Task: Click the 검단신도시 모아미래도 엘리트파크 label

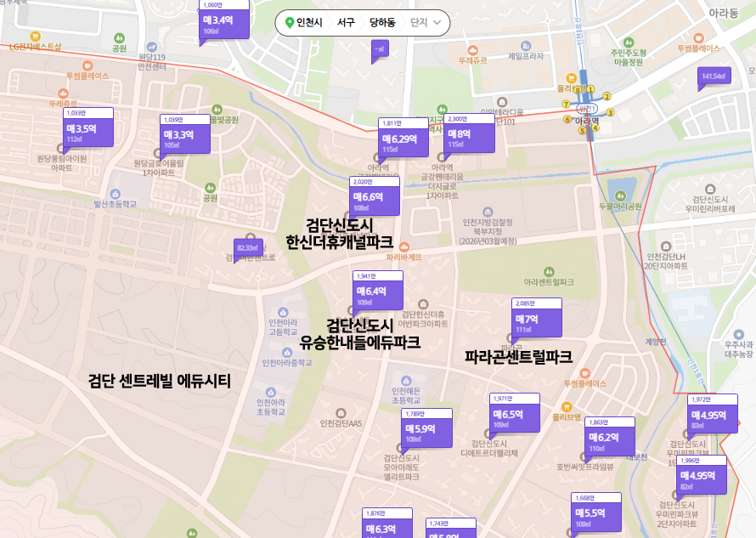Action: [401, 467]
